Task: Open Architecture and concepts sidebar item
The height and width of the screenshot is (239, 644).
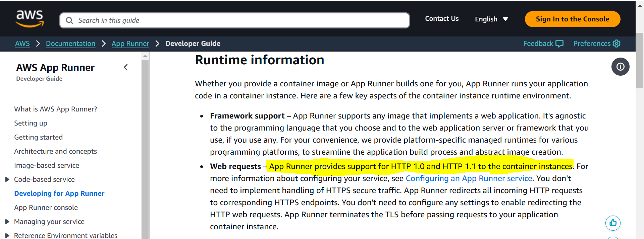Action: pyautogui.click(x=55, y=151)
